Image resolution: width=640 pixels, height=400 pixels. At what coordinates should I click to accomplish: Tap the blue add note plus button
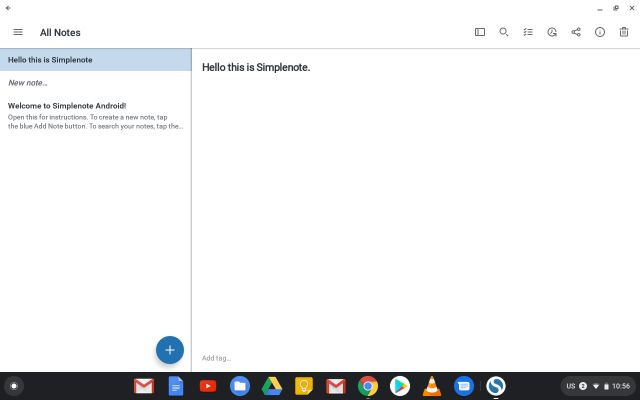pos(170,350)
